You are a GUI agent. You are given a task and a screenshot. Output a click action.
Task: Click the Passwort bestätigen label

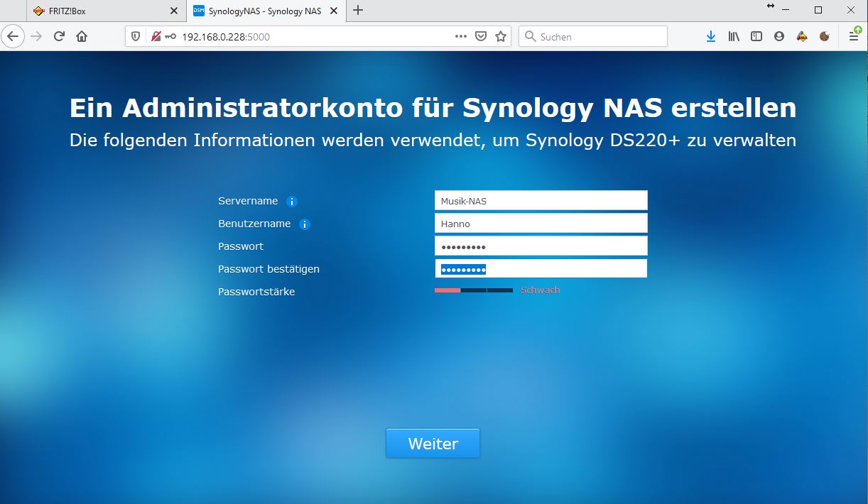[268, 269]
